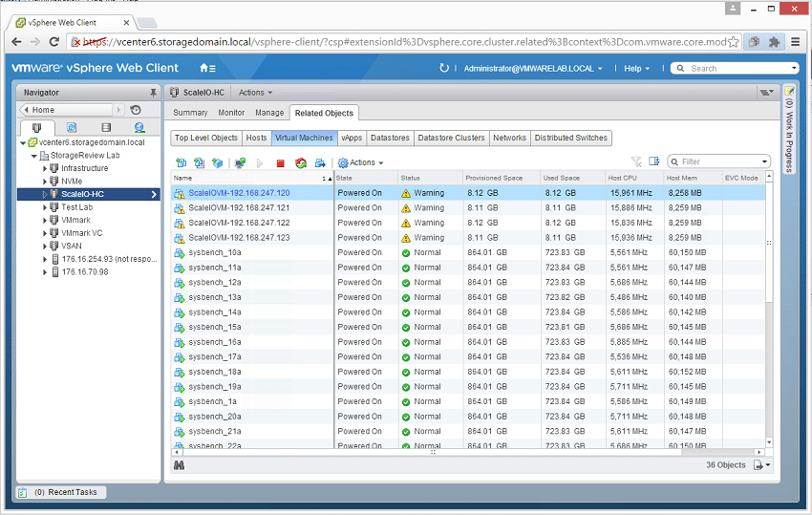Bookmark this page with the star icon
812x515 pixels.
[733, 42]
